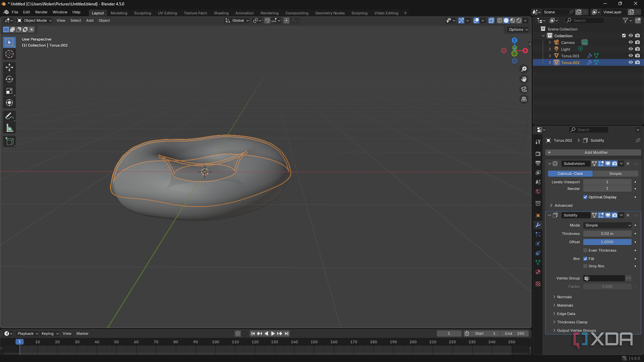Image resolution: width=644 pixels, height=362 pixels.
Task: Open the Global transform orientation dropdown
Action: [x=237, y=20]
